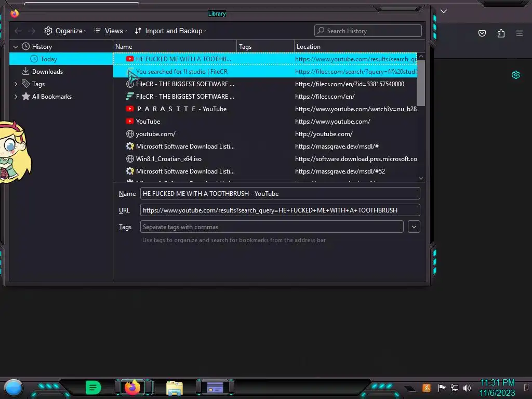This screenshot has height=399, width=532.
Task: Go back with the Library back arrow
Action: click(18, 31)
